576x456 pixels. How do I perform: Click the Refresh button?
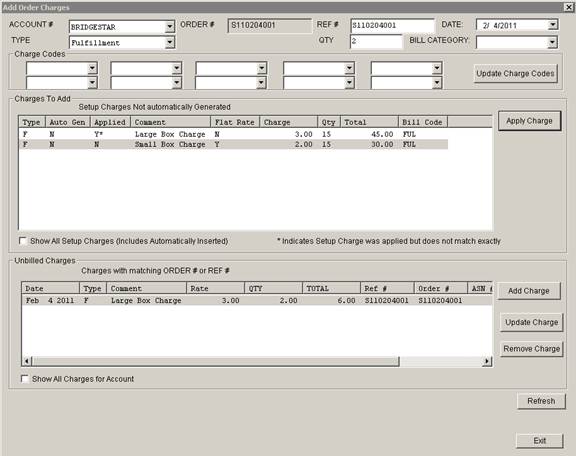541,401
